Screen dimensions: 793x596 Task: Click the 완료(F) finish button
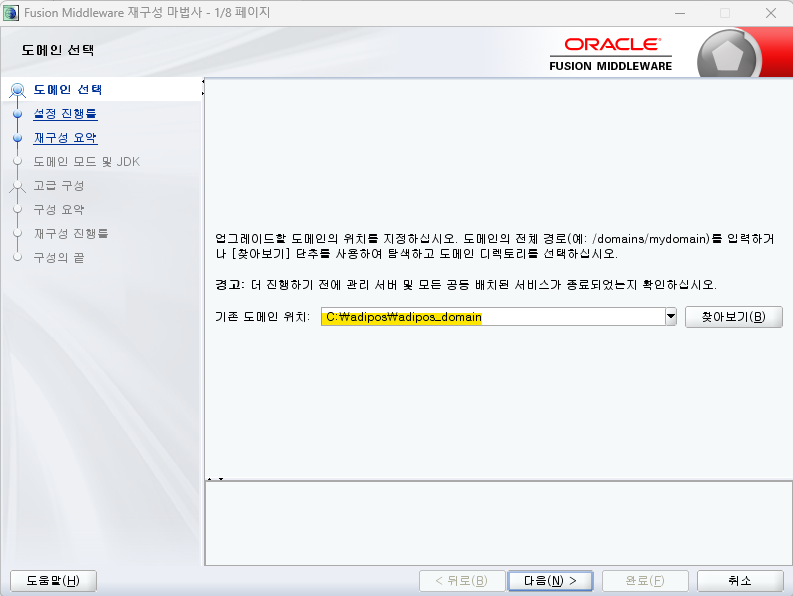tap(645, 580)
